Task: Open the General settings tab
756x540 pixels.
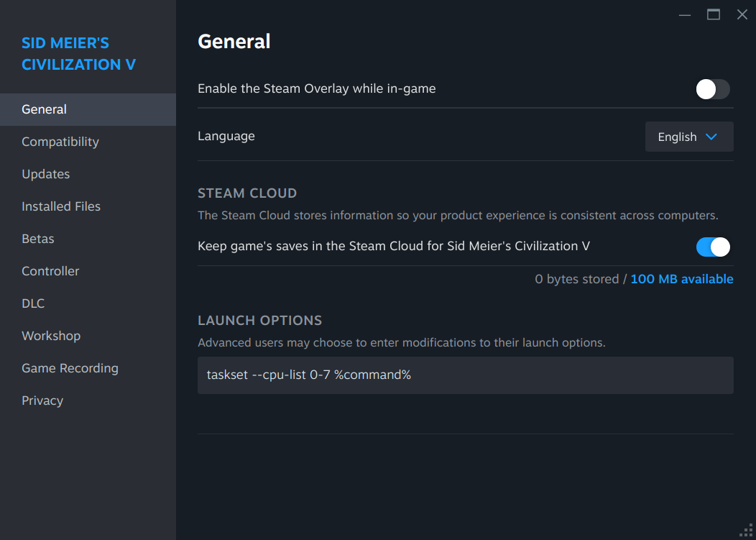Action: [44, 109]
